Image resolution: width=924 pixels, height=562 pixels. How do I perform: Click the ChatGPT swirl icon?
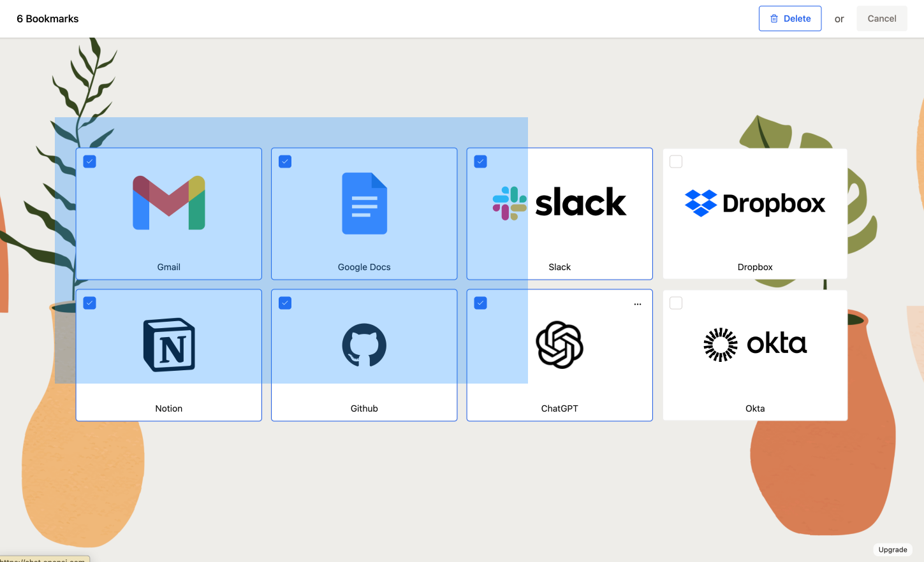[x=559, y=344]
